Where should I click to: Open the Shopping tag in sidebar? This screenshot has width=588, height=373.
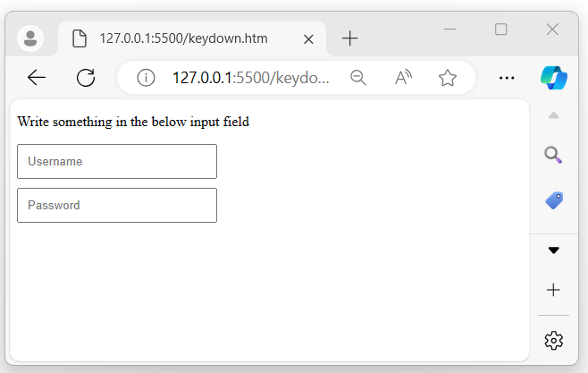click(553, 201)
